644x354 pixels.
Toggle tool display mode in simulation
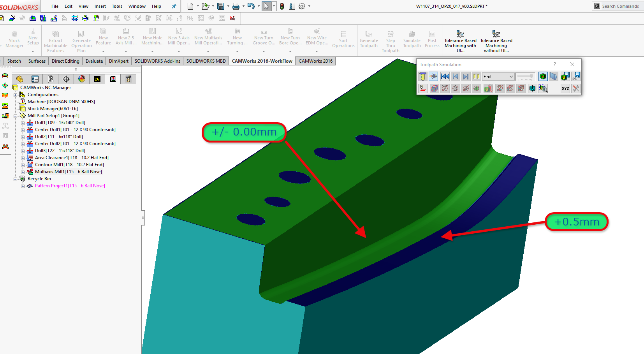point(423,76)
